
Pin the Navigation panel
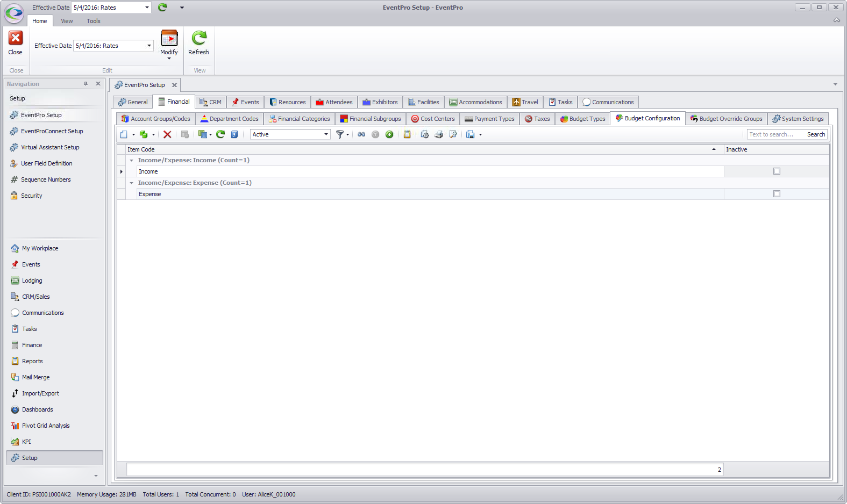pyautogui.click(x=86, y=84)
